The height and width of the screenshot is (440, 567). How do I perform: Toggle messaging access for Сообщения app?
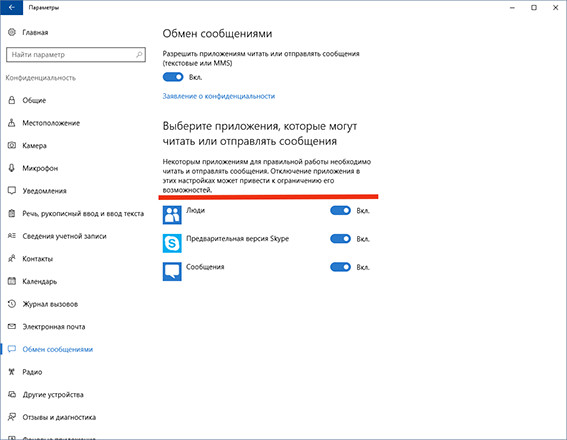pos(340,267)
